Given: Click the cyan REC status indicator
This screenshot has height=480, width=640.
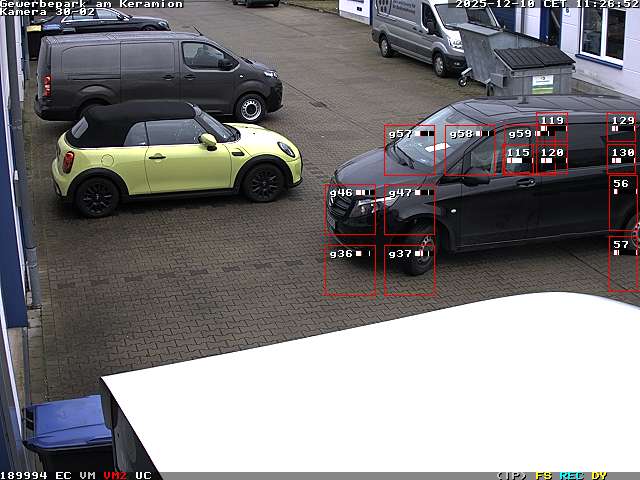Looking at the screenshot, I should tap(571, 475).
